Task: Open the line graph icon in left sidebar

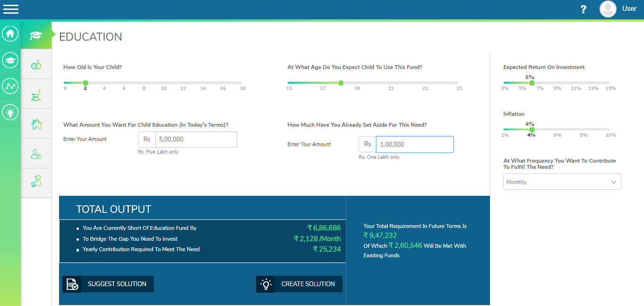Action: point(10,86)
